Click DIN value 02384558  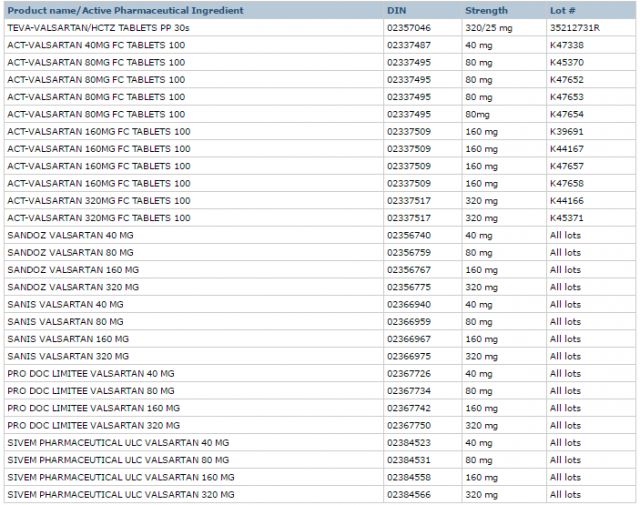(409, 477)
